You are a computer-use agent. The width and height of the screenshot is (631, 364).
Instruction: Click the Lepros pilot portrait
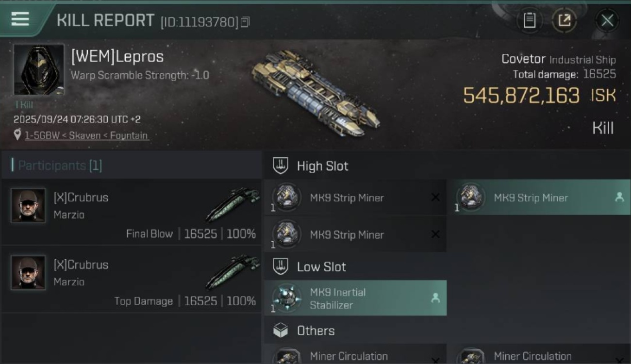point(39,69)
